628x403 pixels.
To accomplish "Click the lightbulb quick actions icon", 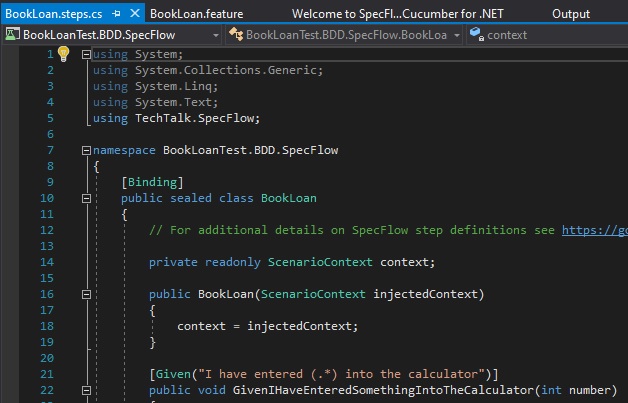I will (x=63, y=54).
